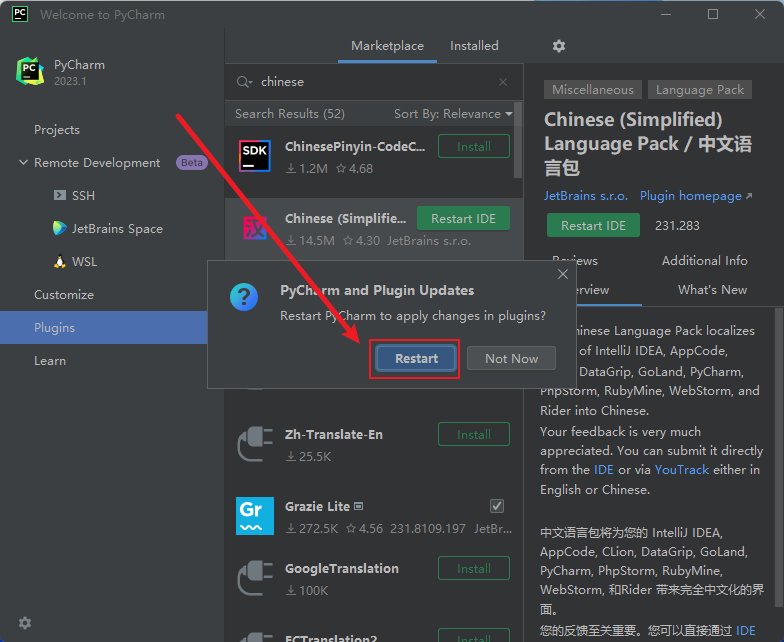Follow the YouTrack link in the description
The image size is (784, 642).
682,470
